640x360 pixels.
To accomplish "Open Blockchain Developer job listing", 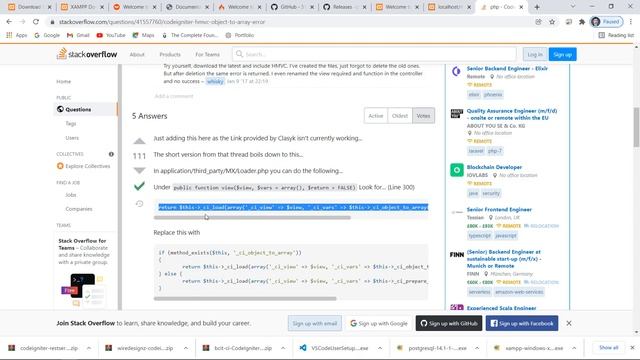I will pyautogui.click(x=494, y=167).
